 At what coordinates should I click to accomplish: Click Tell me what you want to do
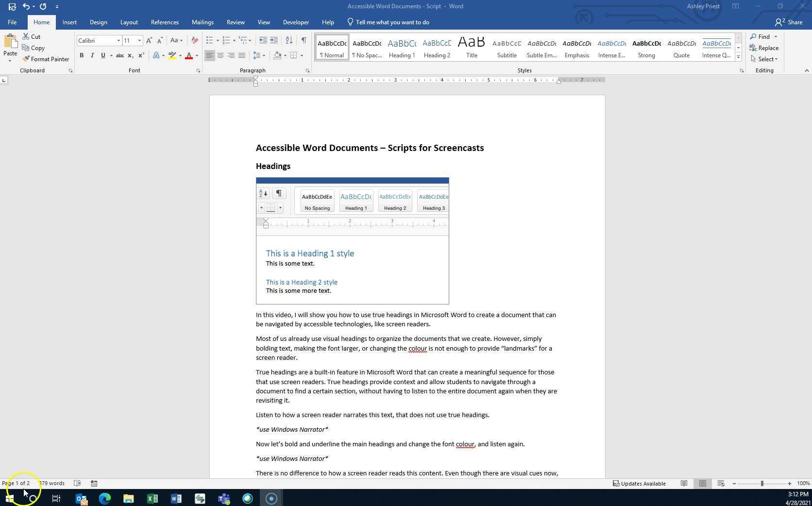point(392,22)
